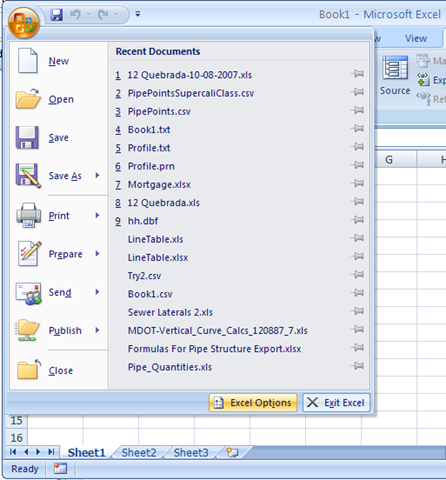Jump to last sheet with navigation arrow
The width and height of the screenshot is (446, 480).
(51, 452)
